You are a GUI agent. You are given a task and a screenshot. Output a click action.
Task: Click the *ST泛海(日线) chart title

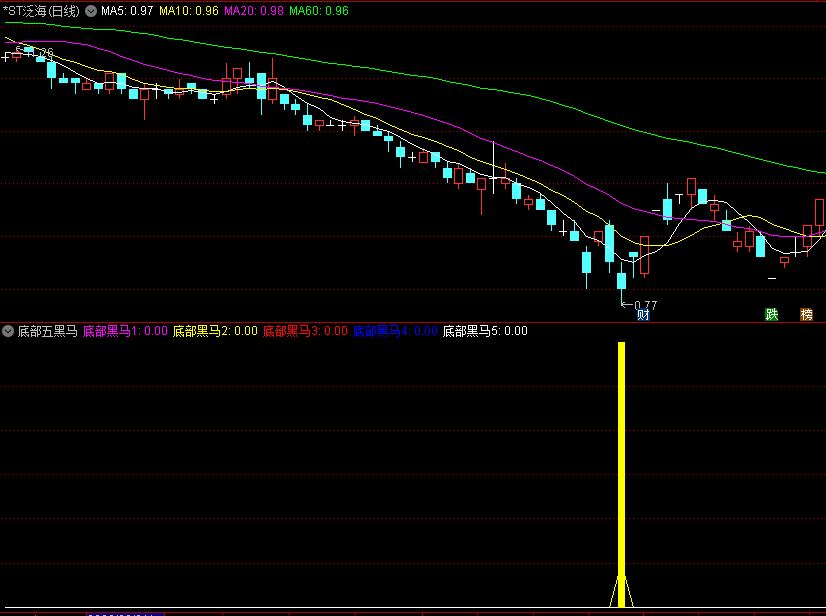41,11
